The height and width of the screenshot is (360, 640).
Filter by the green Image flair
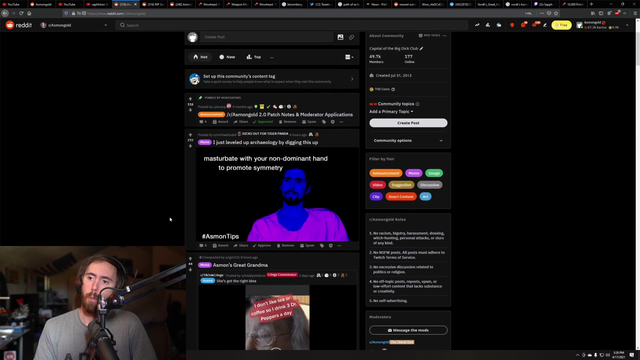(434, 173)
